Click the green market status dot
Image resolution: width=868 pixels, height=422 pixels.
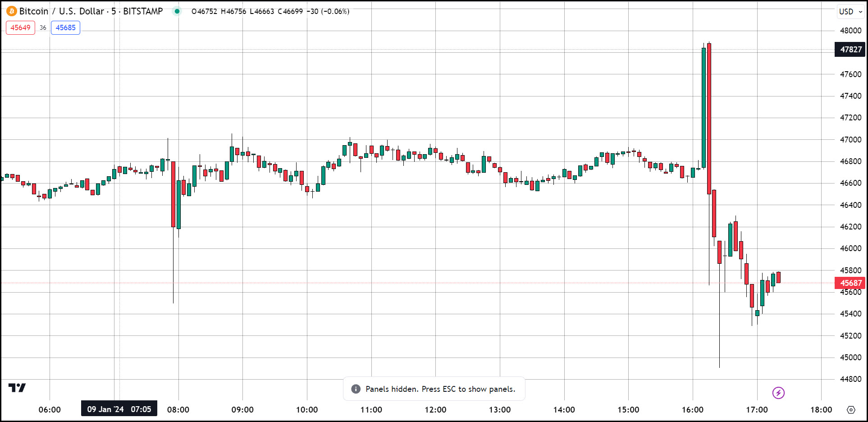(177, 11)
